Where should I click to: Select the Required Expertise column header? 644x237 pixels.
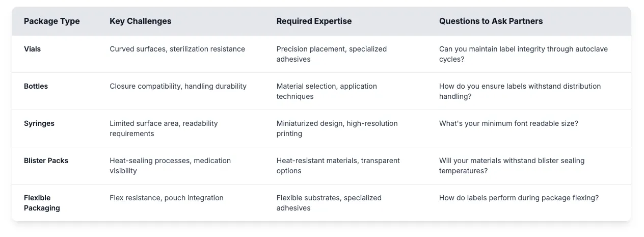point(314,21)
